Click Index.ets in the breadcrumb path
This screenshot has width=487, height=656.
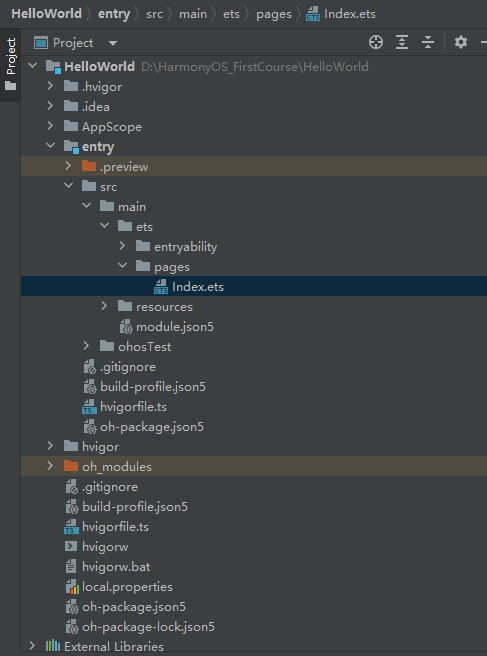pos(350,14)
